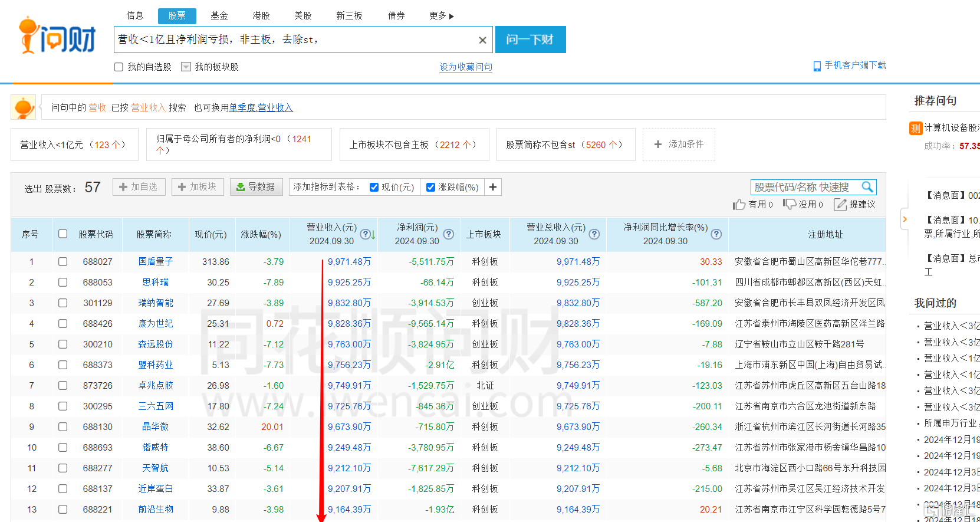Switch to the 债券 tab
The image size is (980, 522).
point(396,16)
